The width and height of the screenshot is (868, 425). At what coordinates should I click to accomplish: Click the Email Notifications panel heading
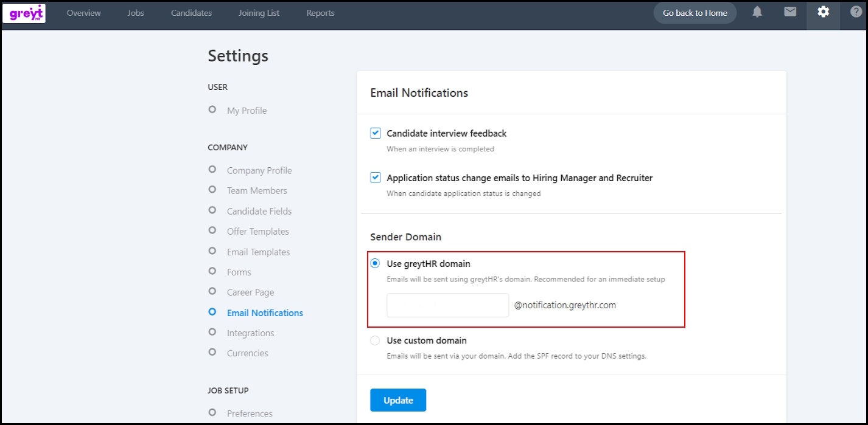point(419,93)
